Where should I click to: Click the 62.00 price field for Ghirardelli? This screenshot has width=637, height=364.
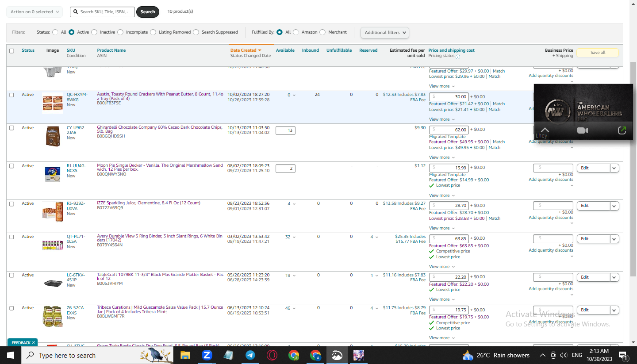[x=449, y=130]
